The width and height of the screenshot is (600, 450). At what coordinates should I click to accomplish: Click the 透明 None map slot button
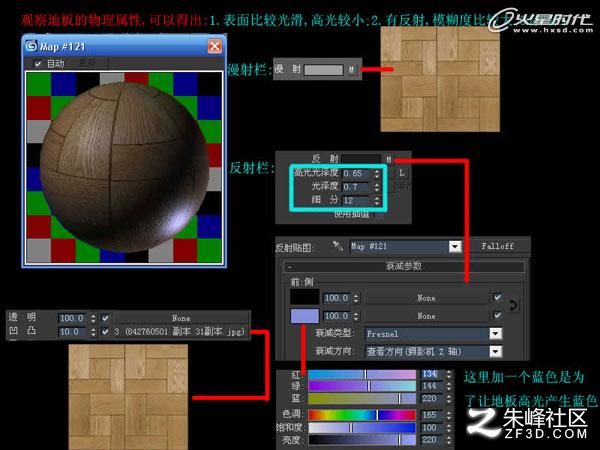tap(181, 318)
